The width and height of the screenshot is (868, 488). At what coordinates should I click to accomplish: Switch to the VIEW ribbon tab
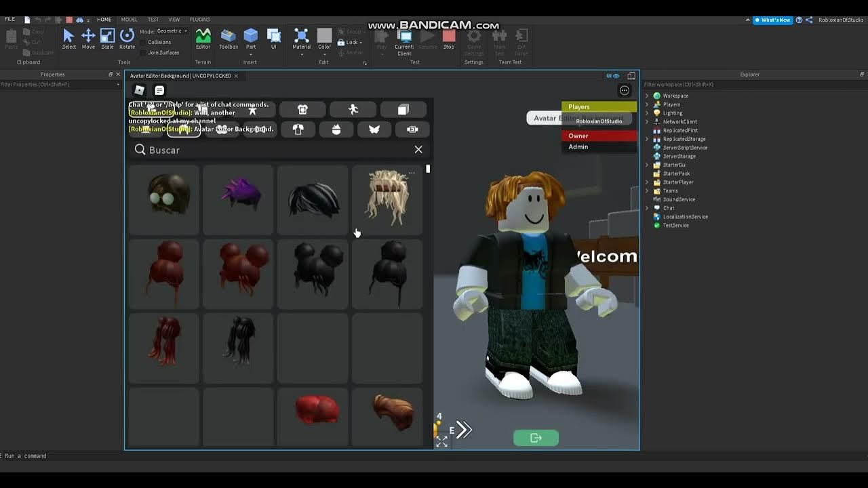[174, 20]
